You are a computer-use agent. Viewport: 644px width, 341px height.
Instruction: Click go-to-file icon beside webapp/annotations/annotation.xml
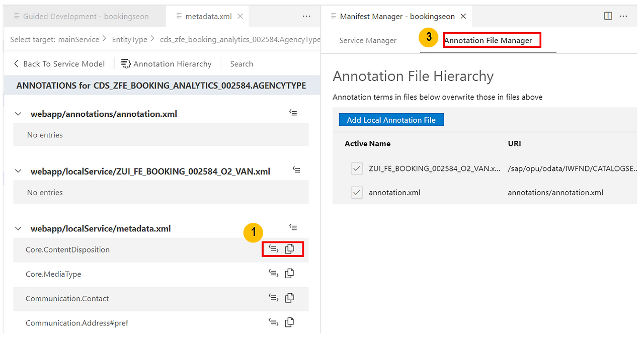293,112
